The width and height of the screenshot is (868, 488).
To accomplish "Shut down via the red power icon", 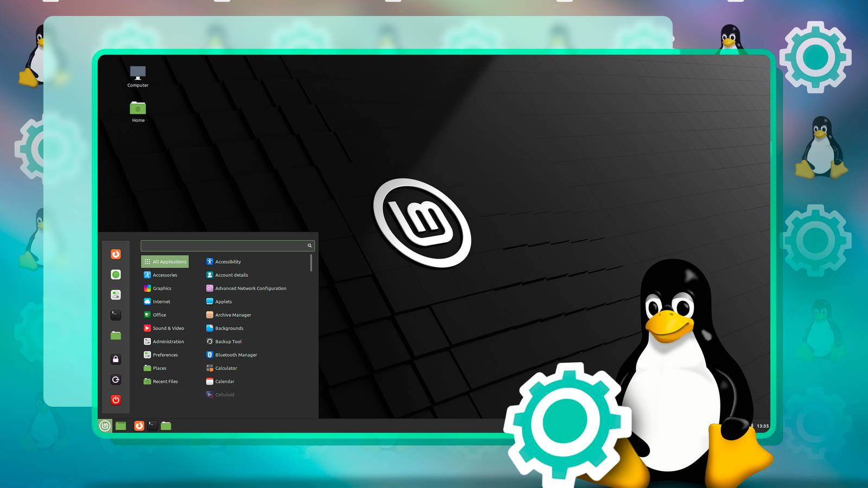I will pyautogui.click(x=116, y=400).
